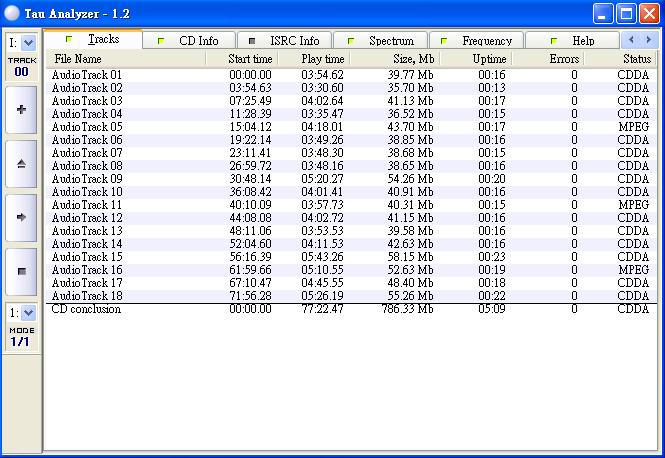
Task: Open the CD Info tab
Action: coord(189,41)
